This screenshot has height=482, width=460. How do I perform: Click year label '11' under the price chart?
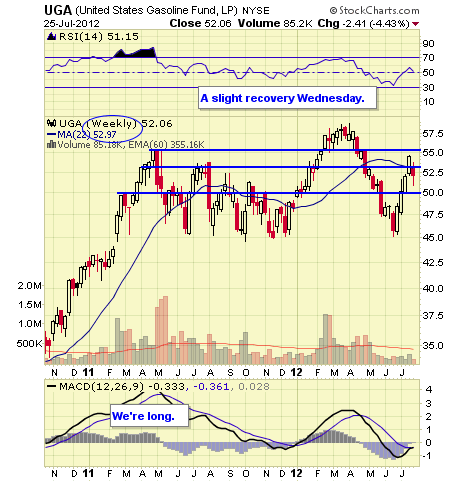88,372
